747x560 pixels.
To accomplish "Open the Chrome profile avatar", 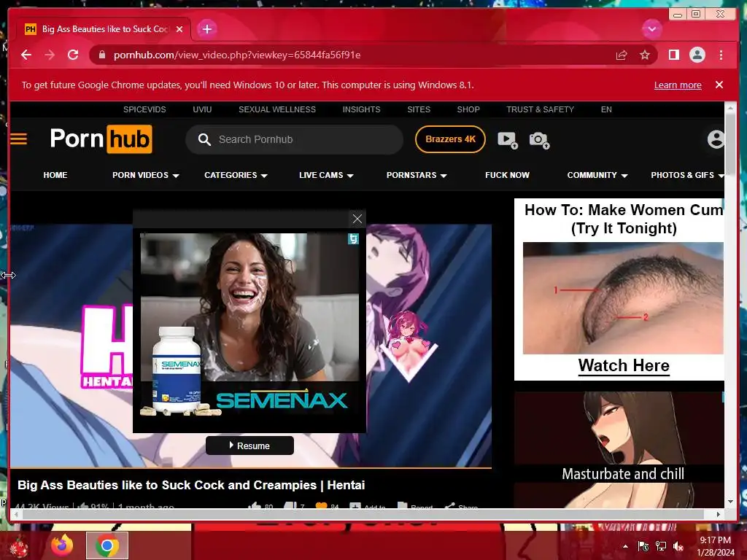I will pos(697,55).
